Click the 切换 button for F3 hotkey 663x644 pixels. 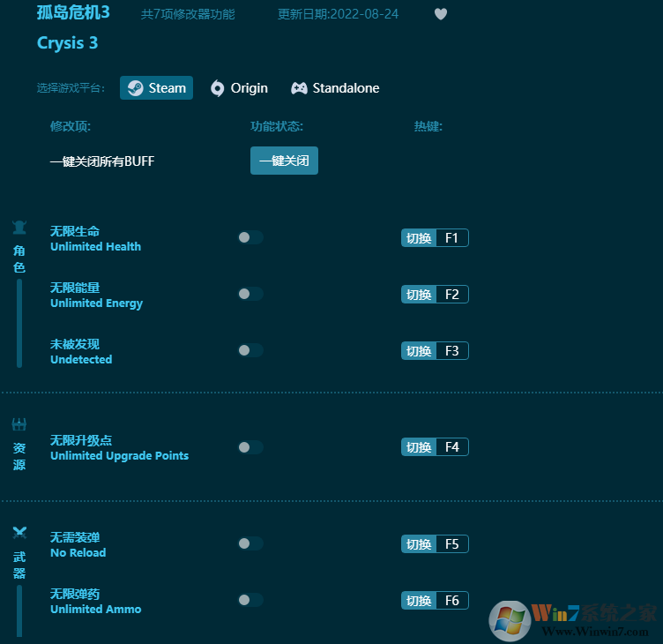point(419,351)
